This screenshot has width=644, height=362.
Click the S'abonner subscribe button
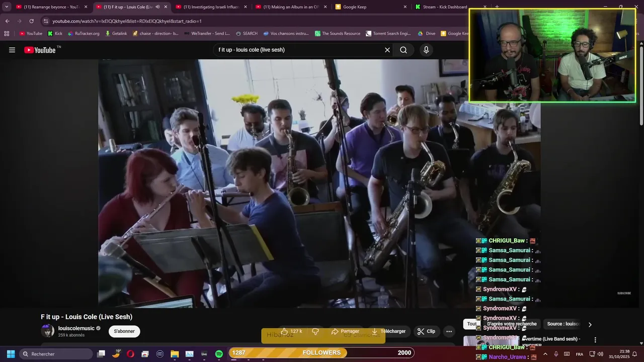click(x=124, y=331)
